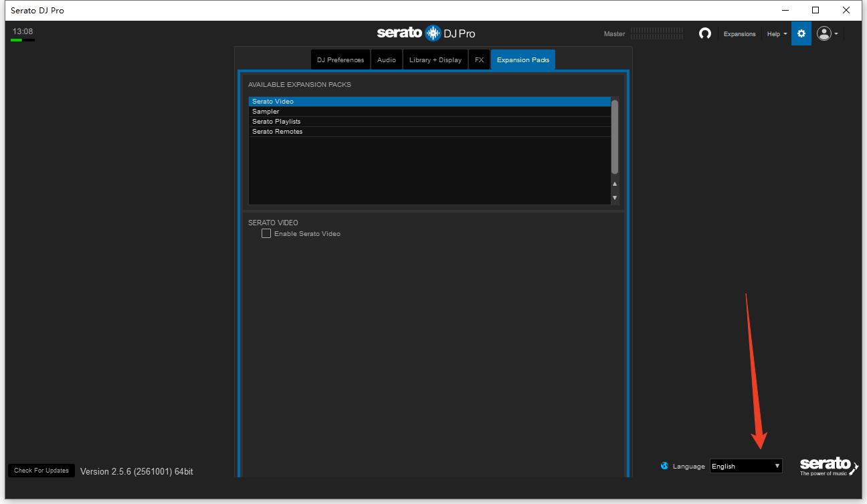Click the globe icon beside Language
This screenshot has height=504, width=867.
click(x=664, y=466)
